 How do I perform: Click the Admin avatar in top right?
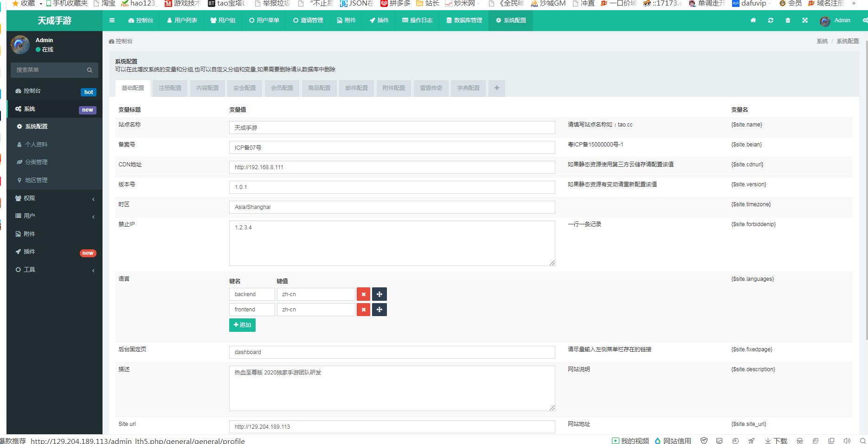825,21
